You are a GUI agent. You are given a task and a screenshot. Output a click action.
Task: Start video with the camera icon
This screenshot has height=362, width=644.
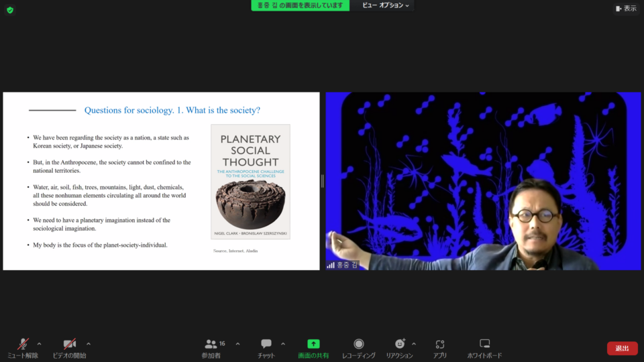click(69, 344)
